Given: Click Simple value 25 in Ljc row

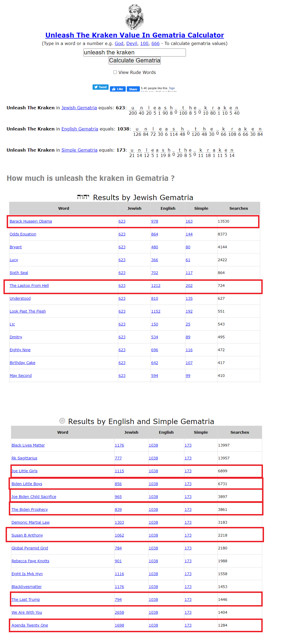Looking at the screenshot, I should point(188,324).
